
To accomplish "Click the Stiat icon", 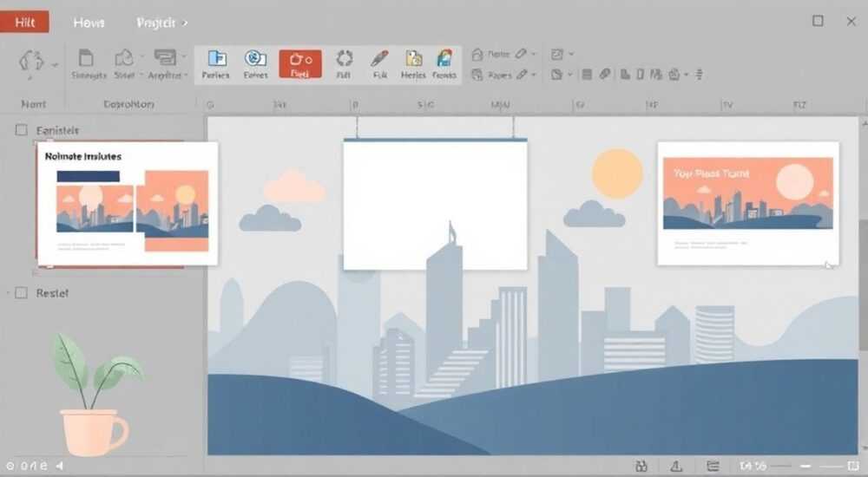I will pos(123,58).
